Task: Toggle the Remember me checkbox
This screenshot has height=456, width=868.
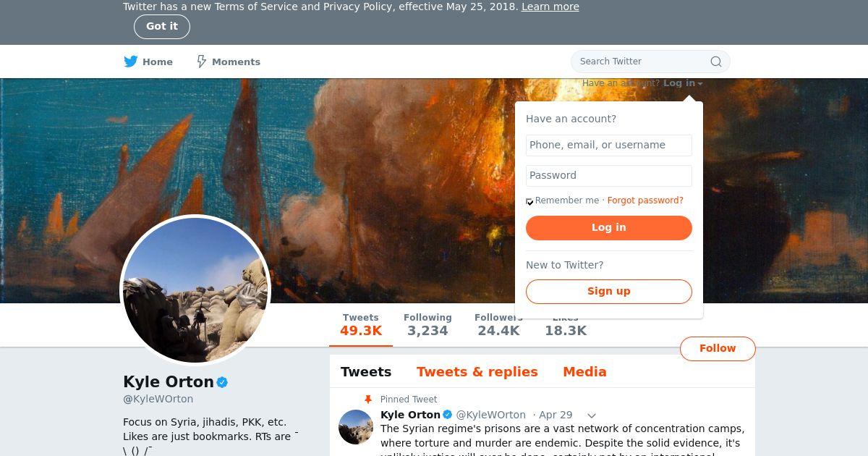Action: [x=529, y=201]
